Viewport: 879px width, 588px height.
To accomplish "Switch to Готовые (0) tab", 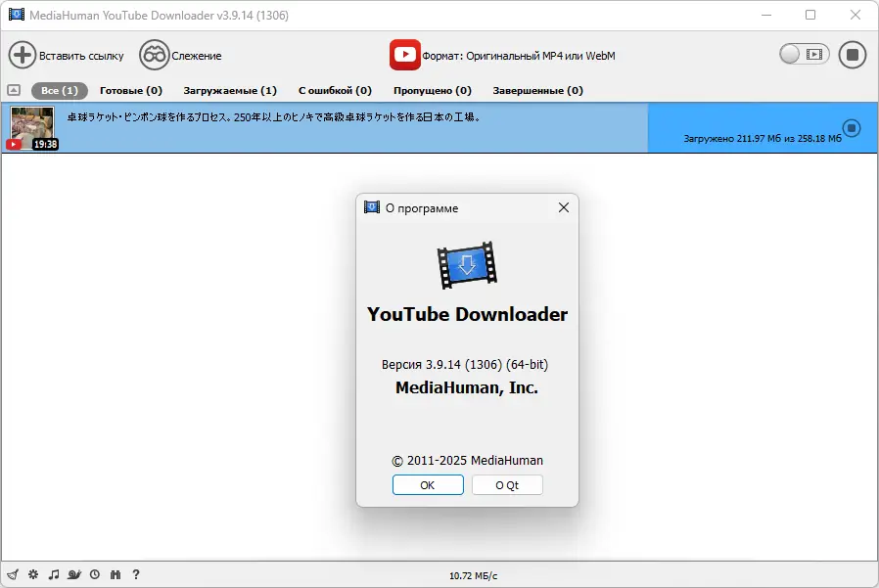I will click(x=131, y=90).
